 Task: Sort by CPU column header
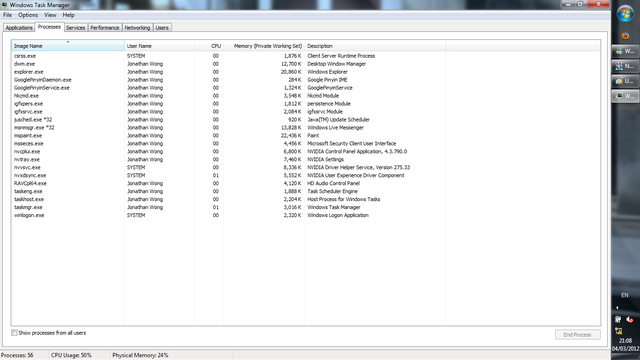click(x=209, y=46)
